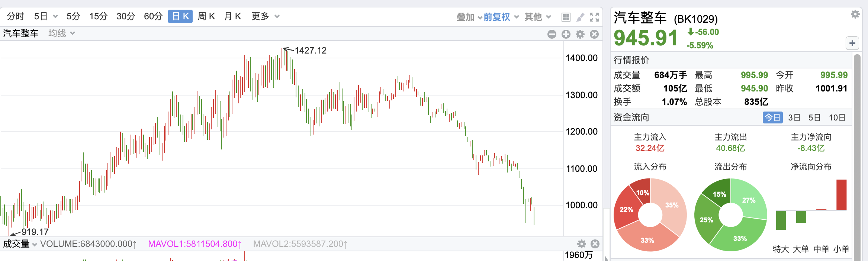Click the right panel vertical scrollbar

coord(857,149)
